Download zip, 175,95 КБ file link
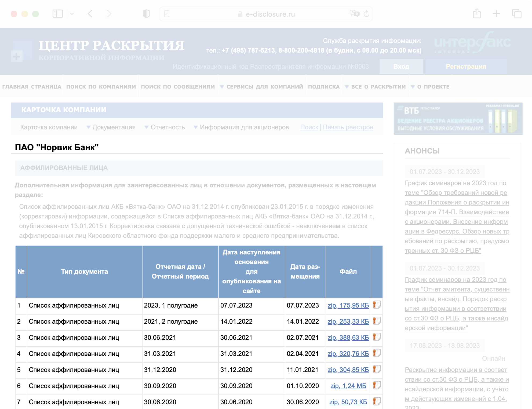532x409 pixels. (348, 305)
